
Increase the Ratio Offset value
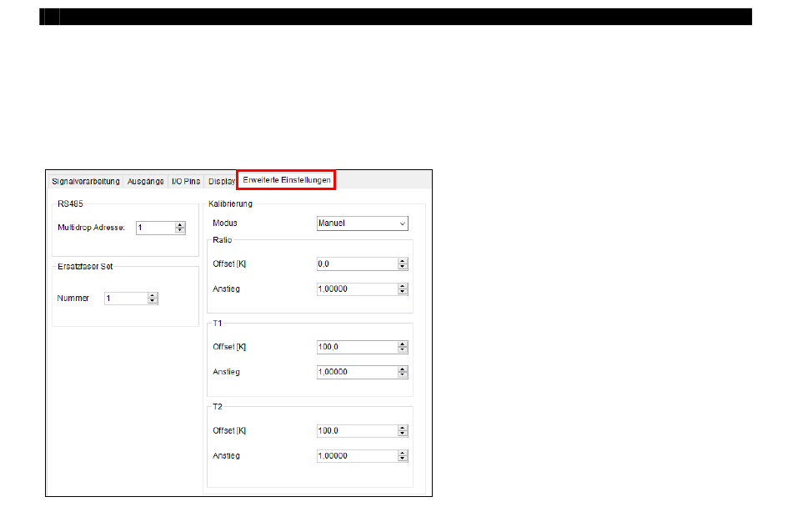coord(403,261)
